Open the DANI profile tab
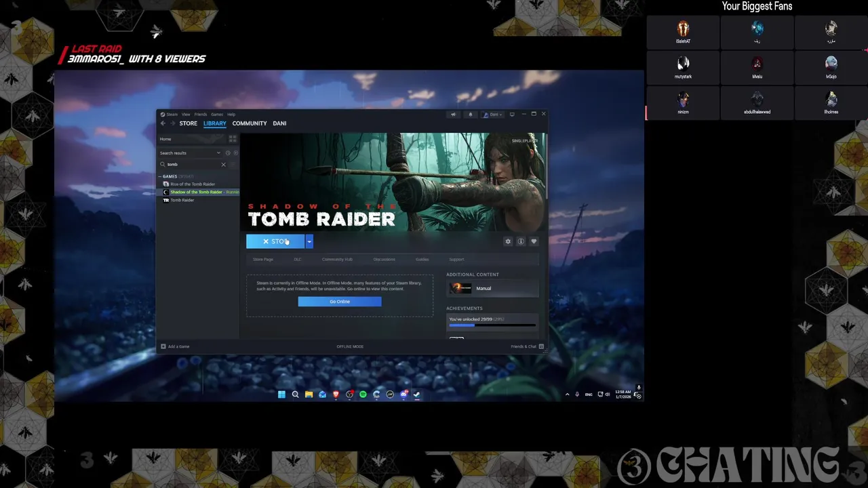 [x=279, y=123]
